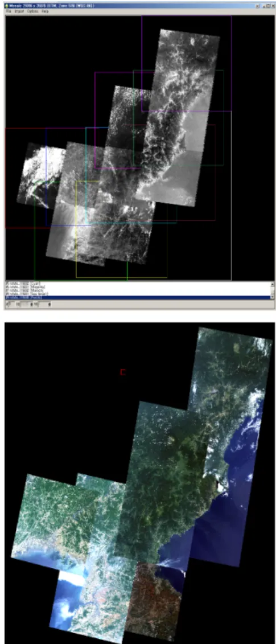Open the Help menu

(45, 11)
